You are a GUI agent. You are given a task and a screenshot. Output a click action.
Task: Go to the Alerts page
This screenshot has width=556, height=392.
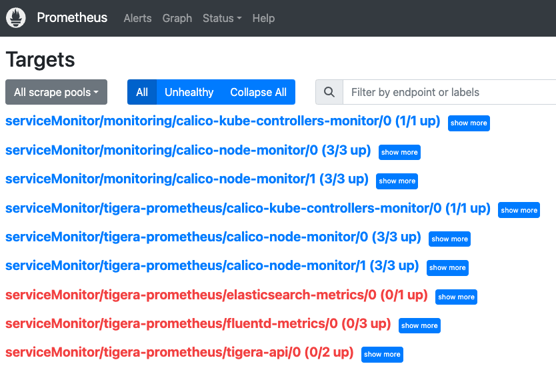pyautogui.click(x=137, y=18)
